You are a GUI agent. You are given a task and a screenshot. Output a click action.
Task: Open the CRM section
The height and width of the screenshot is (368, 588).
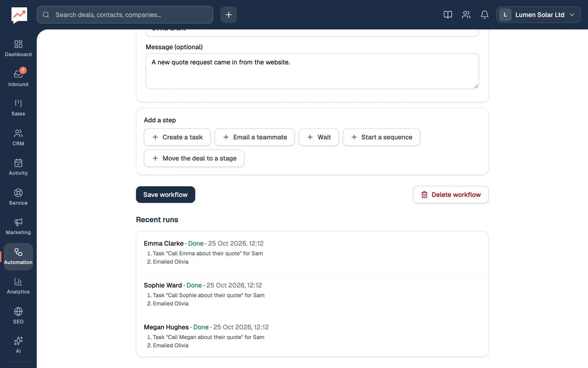[x=18, y=138]
